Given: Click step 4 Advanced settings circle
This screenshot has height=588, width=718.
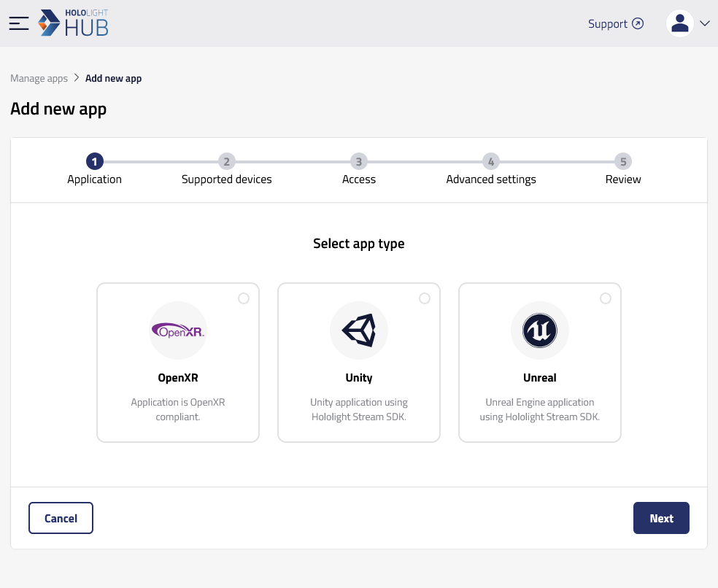Looking at the screenshot, I should point(491,161).
